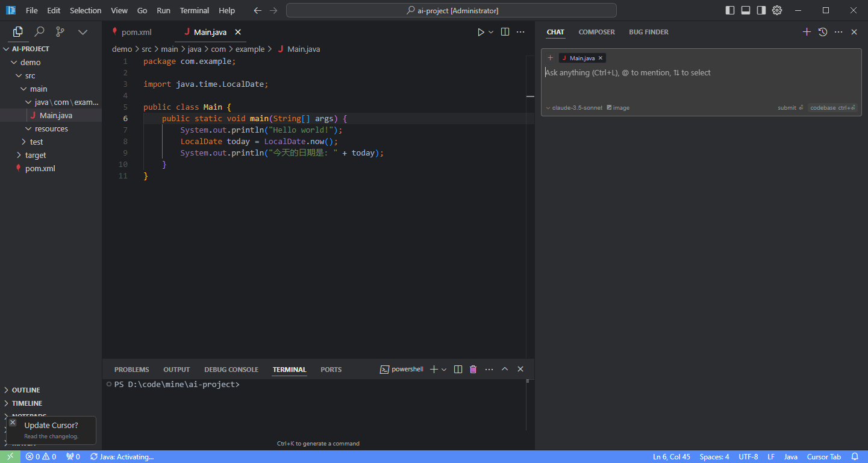
Task: Open the Terminal menu
Action: click(195, 10)
